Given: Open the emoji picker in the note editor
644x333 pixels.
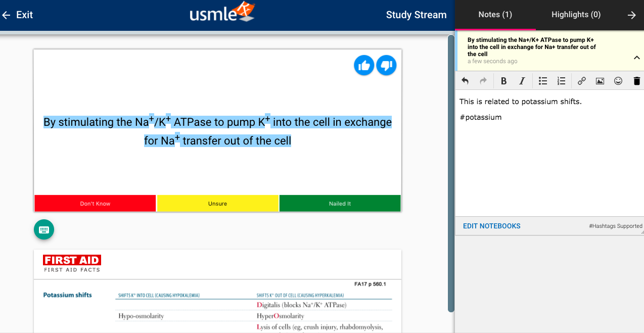Looking at the screenshot, I should pyautogui.click(x=618, y=81).
